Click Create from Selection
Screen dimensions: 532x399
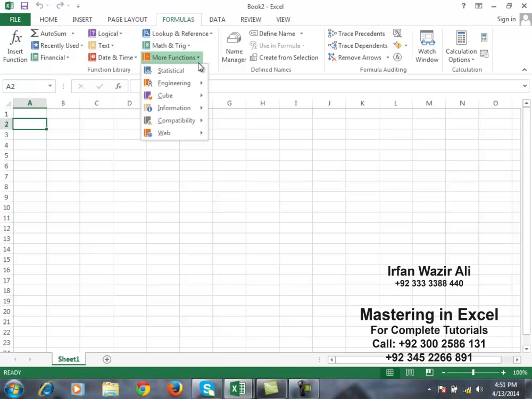284,57
